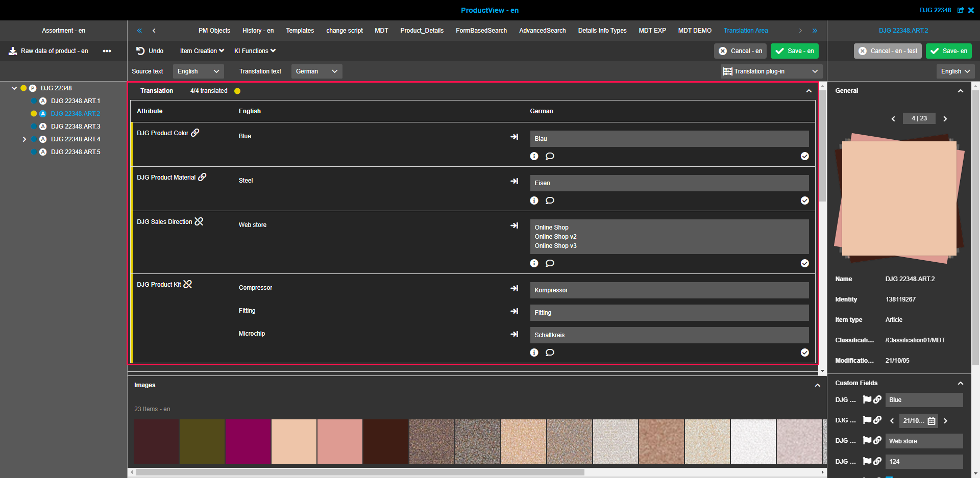This screenshot has width=980, height=478.
Task: Click the copy-source arrow for Blue
Action: (514, 137)
